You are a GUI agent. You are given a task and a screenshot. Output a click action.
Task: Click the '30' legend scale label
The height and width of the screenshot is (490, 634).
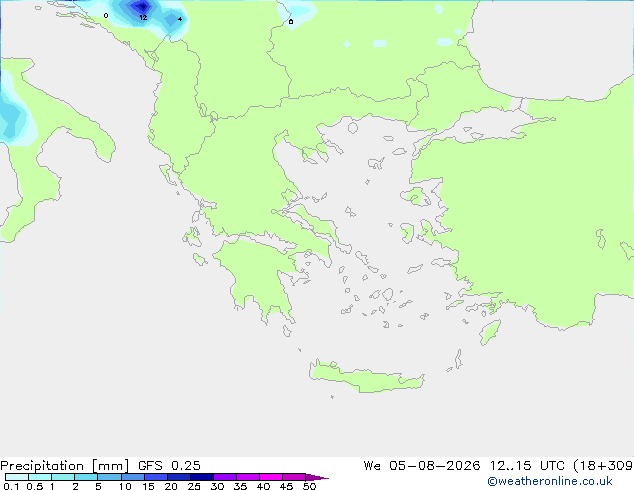pyautogui.click(x=217, y=486)
